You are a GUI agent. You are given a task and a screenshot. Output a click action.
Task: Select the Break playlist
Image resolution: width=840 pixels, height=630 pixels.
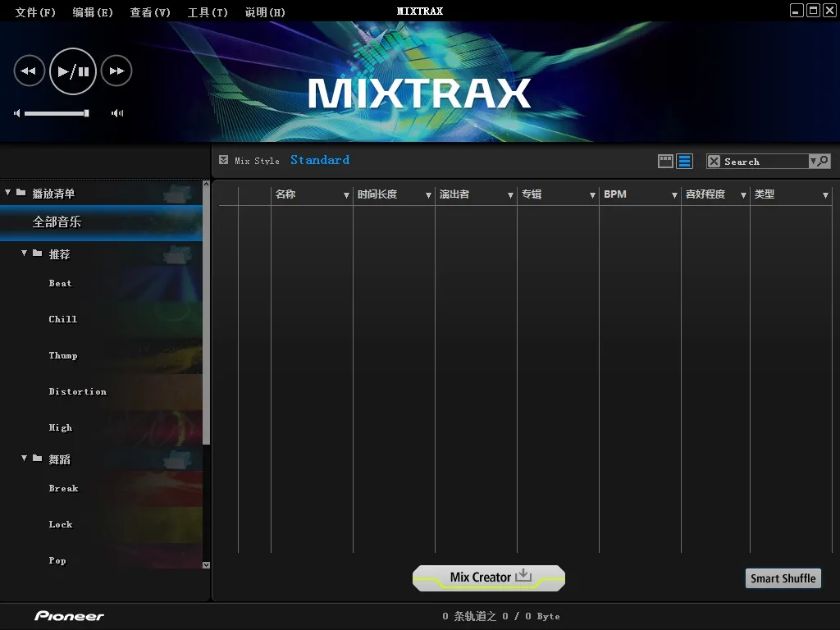coord(101,489)
